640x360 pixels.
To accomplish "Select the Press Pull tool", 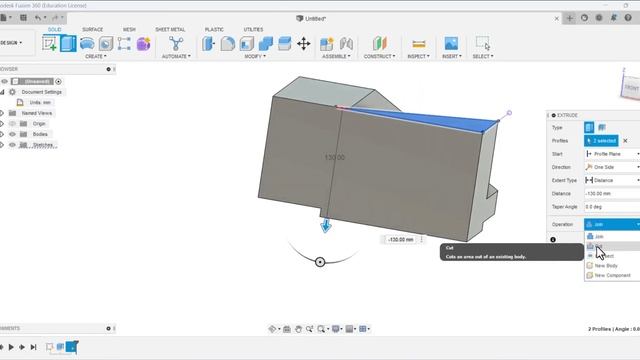I will (208, 43).
